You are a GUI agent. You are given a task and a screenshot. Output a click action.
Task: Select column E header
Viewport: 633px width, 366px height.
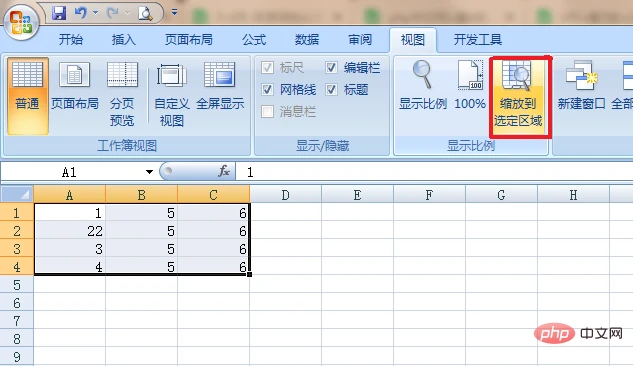tap(357, 195)
